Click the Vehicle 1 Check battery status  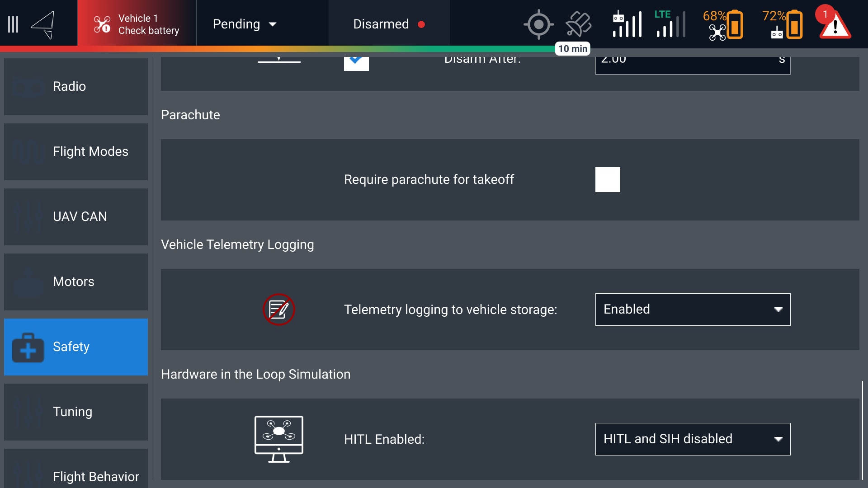pos(137,24)
